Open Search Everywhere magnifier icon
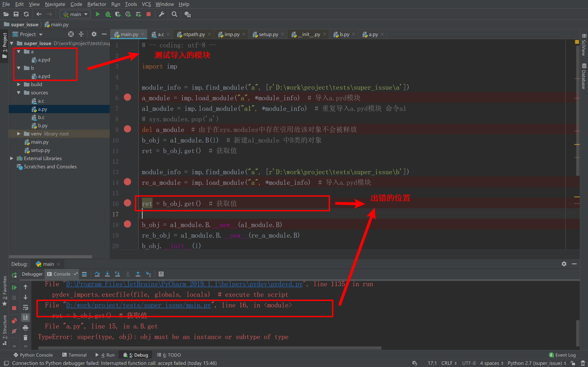This screenshot has height=367, width=588. pos(174,14)
